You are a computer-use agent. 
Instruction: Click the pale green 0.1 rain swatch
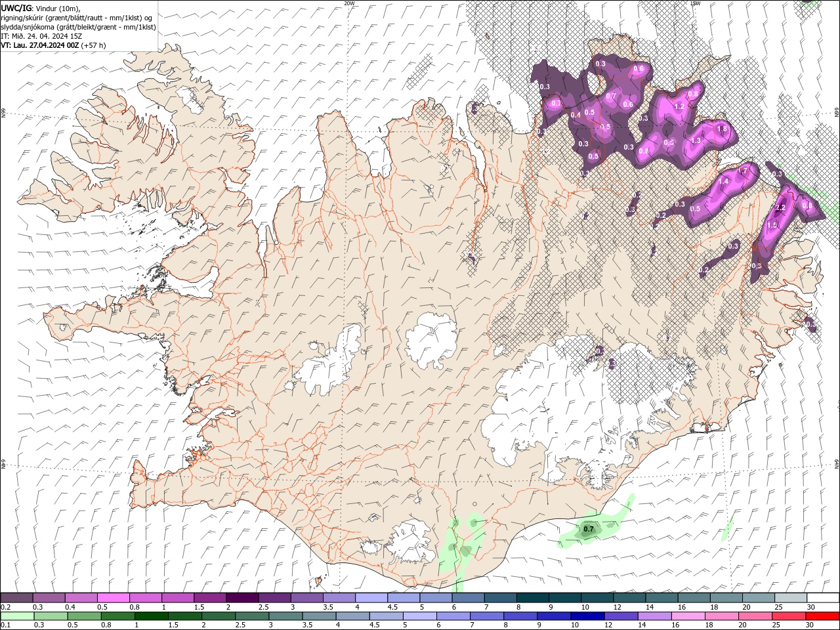coord(17,616)
